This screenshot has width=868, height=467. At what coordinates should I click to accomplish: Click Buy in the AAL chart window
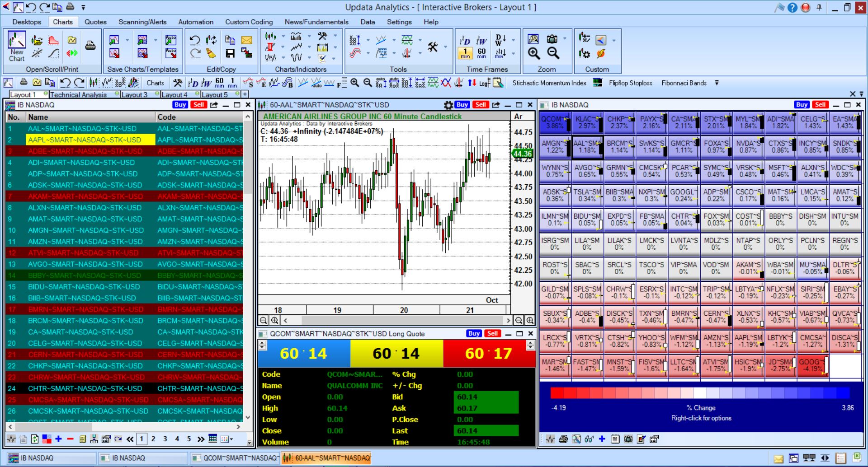(x=462, y=104)
